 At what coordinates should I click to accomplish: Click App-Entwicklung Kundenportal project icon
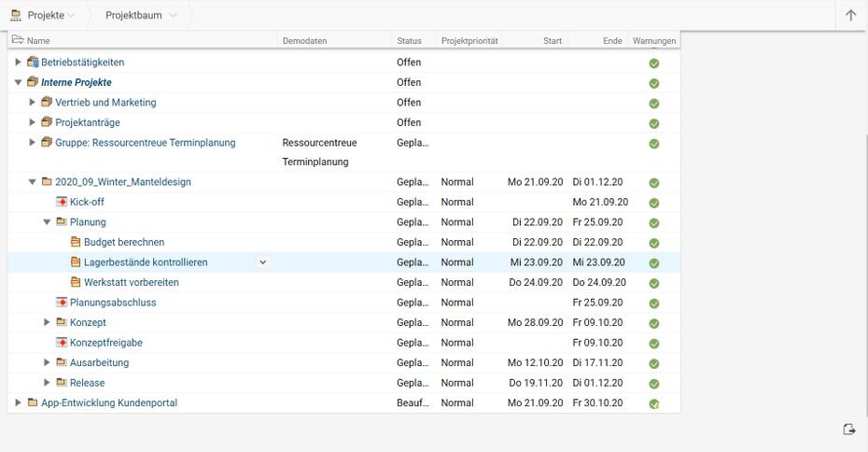[33, 403]
